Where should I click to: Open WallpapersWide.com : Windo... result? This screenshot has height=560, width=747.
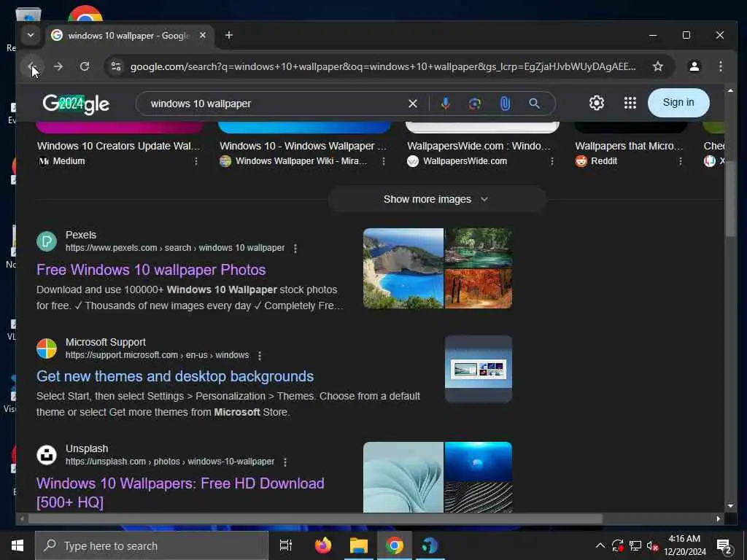pyautogui.click(x=479, y=146)
